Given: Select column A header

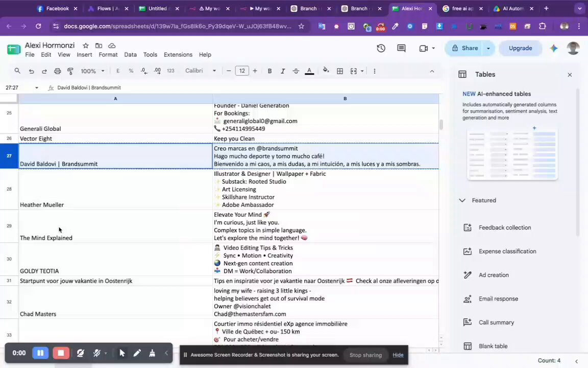Looking at the screenshot, I should point(115,98).
